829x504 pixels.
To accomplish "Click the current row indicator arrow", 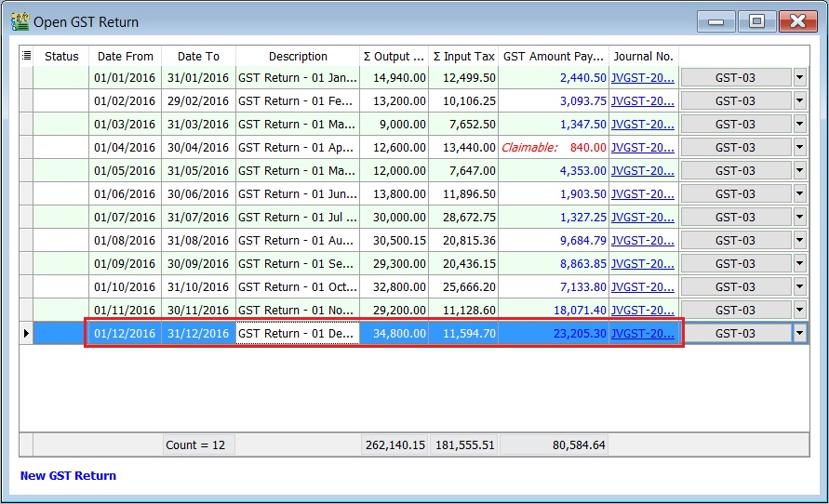I will tap(26, 333).
